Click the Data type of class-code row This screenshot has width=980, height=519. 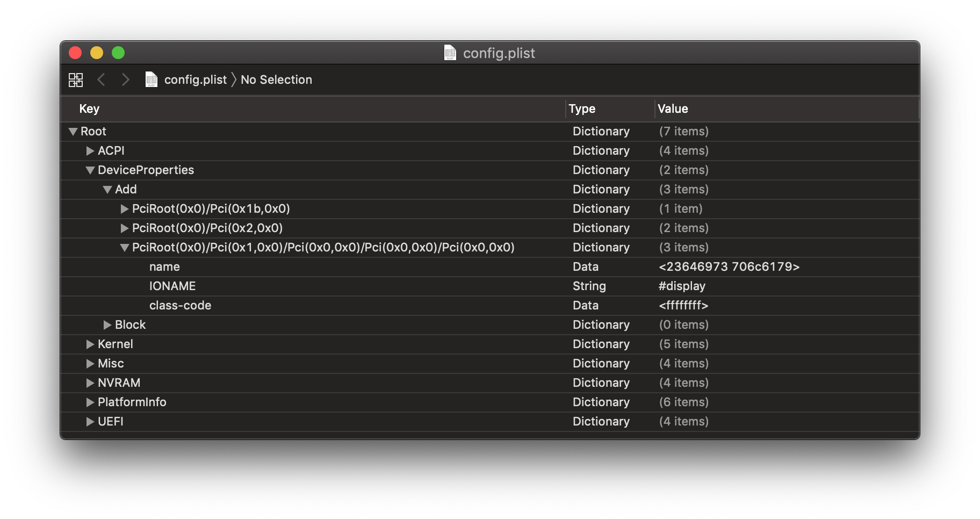(x=586, y=306)
